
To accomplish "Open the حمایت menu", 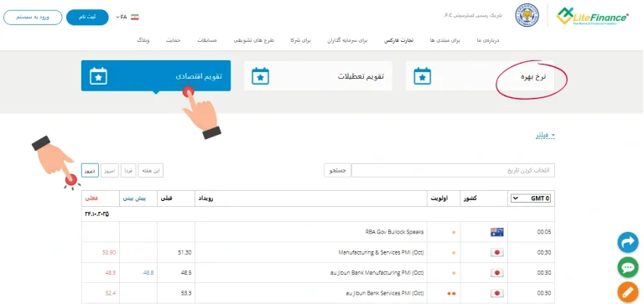I will tap(173, 40).
